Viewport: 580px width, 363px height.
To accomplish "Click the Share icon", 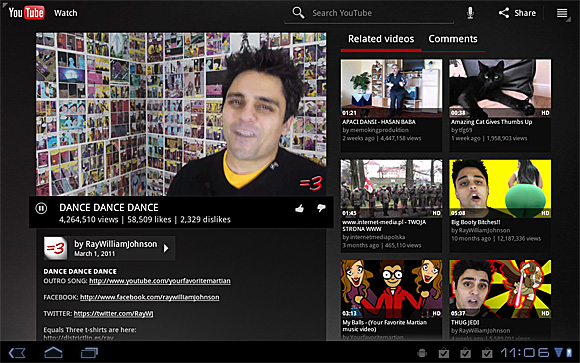I will pos(503,13).
